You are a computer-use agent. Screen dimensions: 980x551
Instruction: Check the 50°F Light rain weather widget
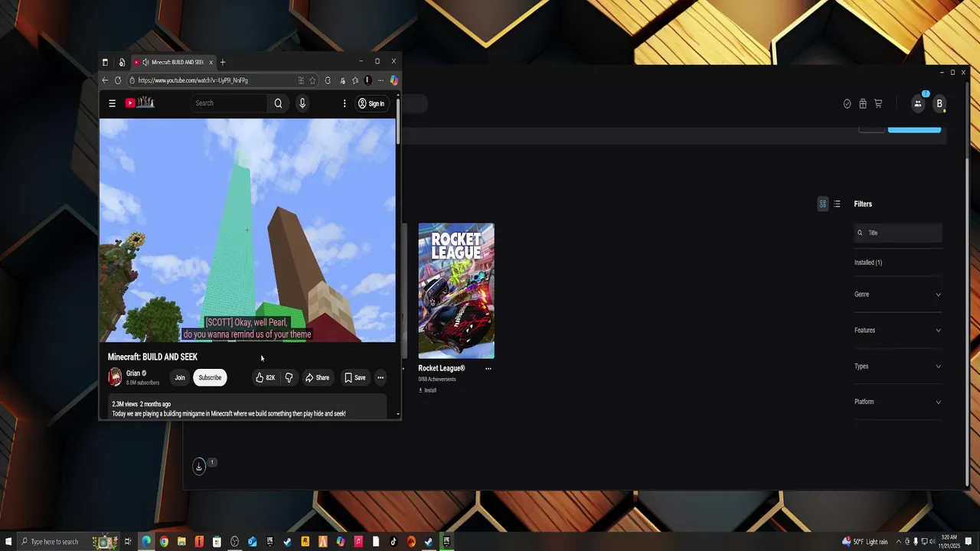[x=865, y=542]
